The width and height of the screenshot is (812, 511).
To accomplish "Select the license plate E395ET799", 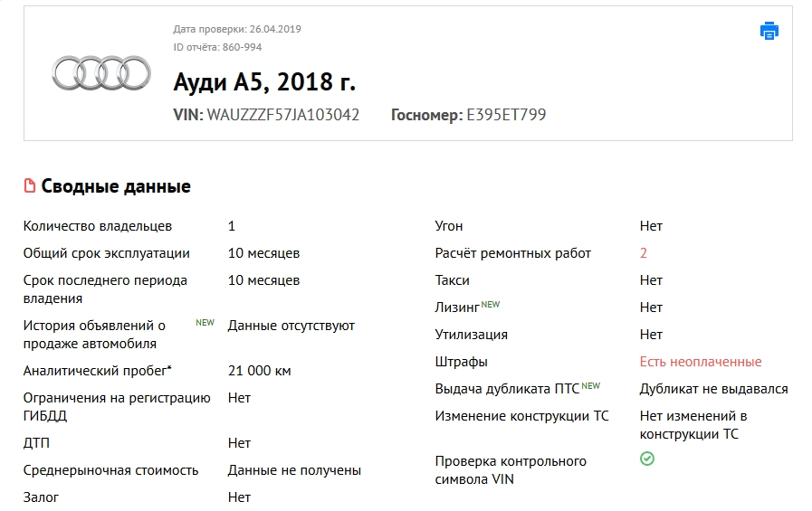I will click(x=506, y=114).
